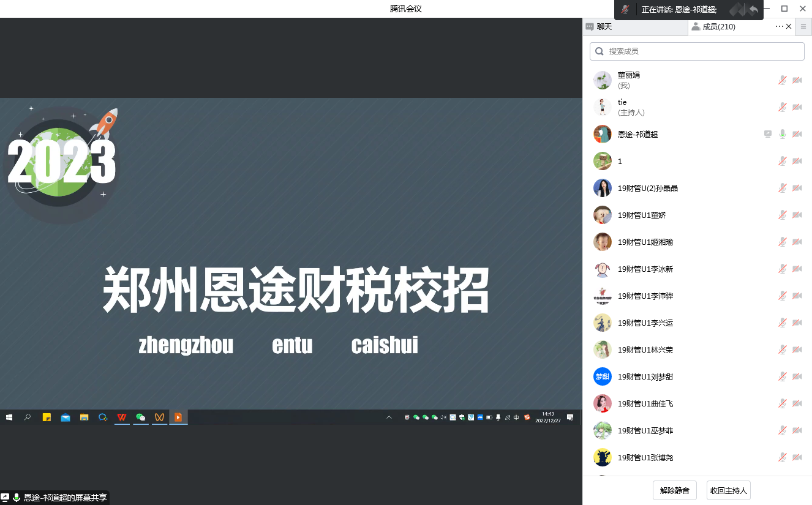
Task: Toggle camera icon for 董丽娟
Action: coord(797,80)
